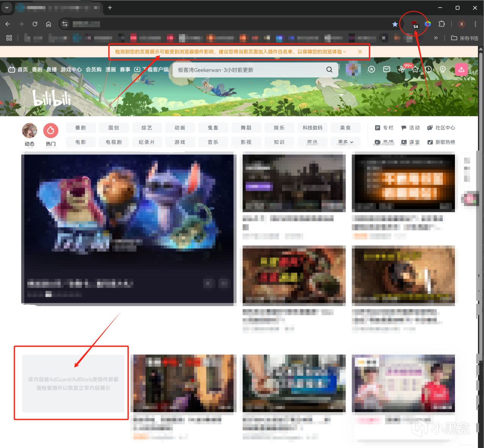The image size is (484, 448).
Task: Select the 国创 category chip
Action: point(113,128)
